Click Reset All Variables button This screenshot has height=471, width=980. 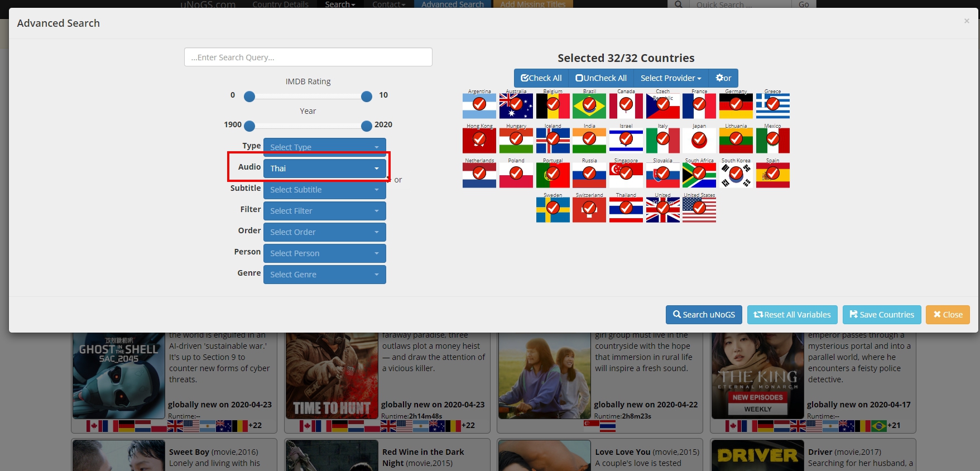coord(792,315)
